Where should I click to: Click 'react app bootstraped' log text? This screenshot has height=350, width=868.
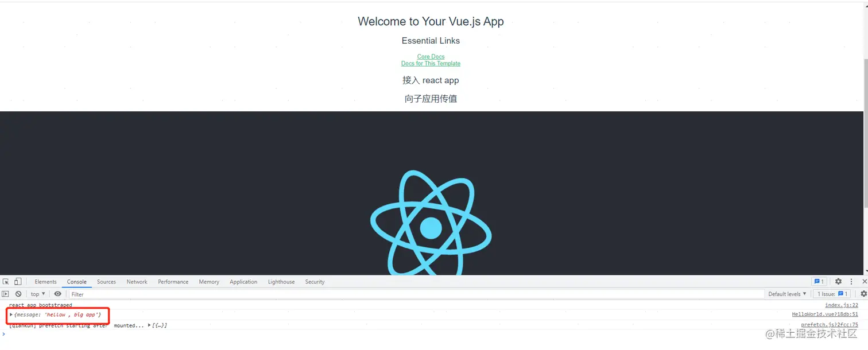coord(41,305)
